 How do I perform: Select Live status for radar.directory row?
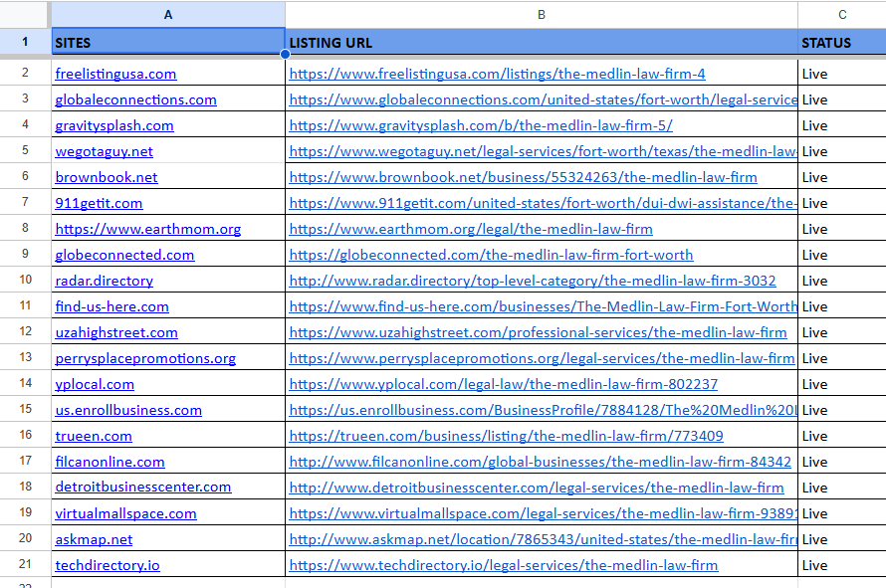842,281
